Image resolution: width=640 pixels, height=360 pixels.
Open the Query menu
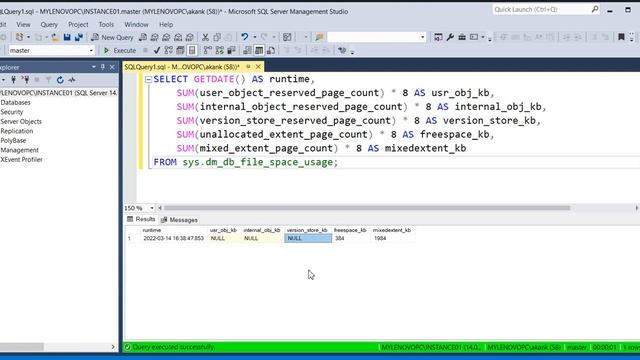click(x=49, y=24)
